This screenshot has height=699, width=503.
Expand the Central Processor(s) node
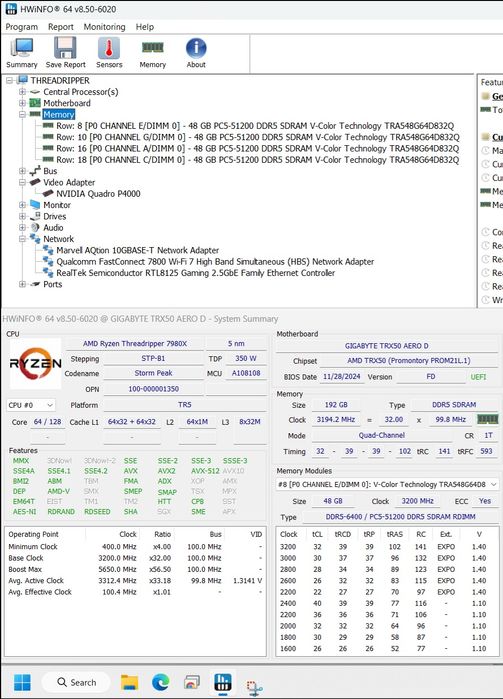tap(22, 92)
